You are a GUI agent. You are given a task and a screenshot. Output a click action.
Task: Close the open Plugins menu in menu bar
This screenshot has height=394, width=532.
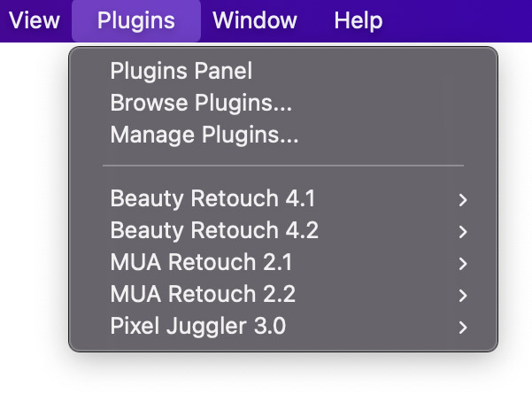click(x=135, y=20)
